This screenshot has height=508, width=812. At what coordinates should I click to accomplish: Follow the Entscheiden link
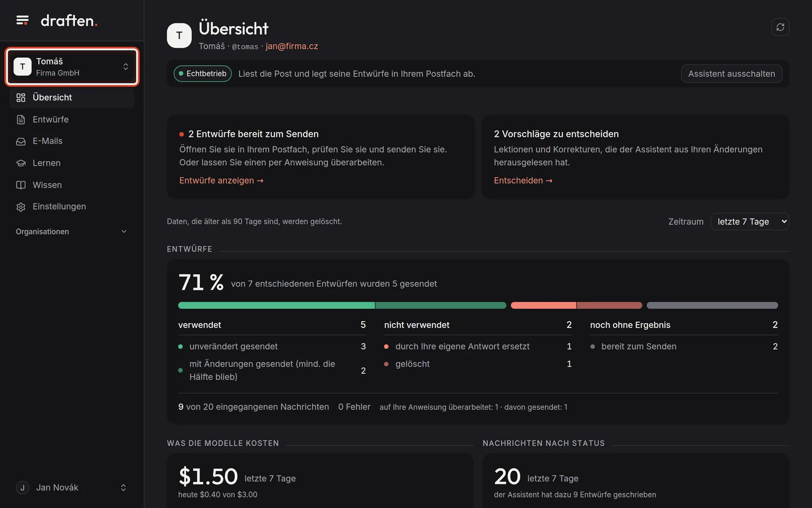[x=523, y=180]
